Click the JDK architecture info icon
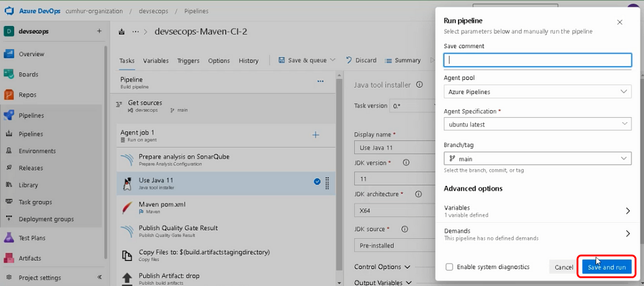This screenshot has height=286, width=644. point(419,194)
